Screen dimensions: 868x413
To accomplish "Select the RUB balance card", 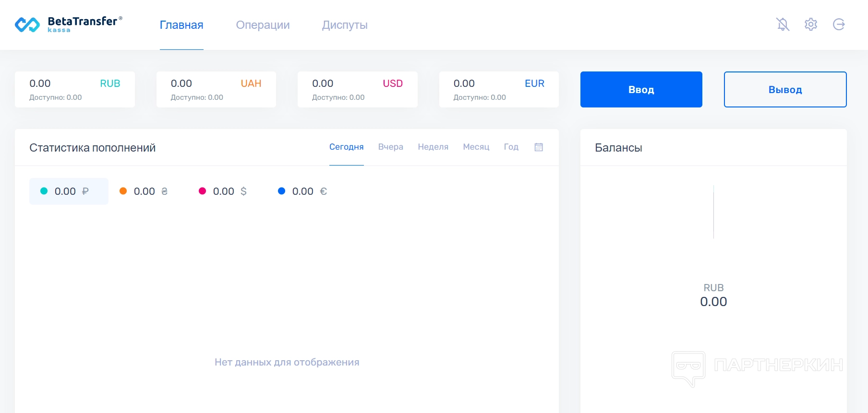I will coord(74,89).
